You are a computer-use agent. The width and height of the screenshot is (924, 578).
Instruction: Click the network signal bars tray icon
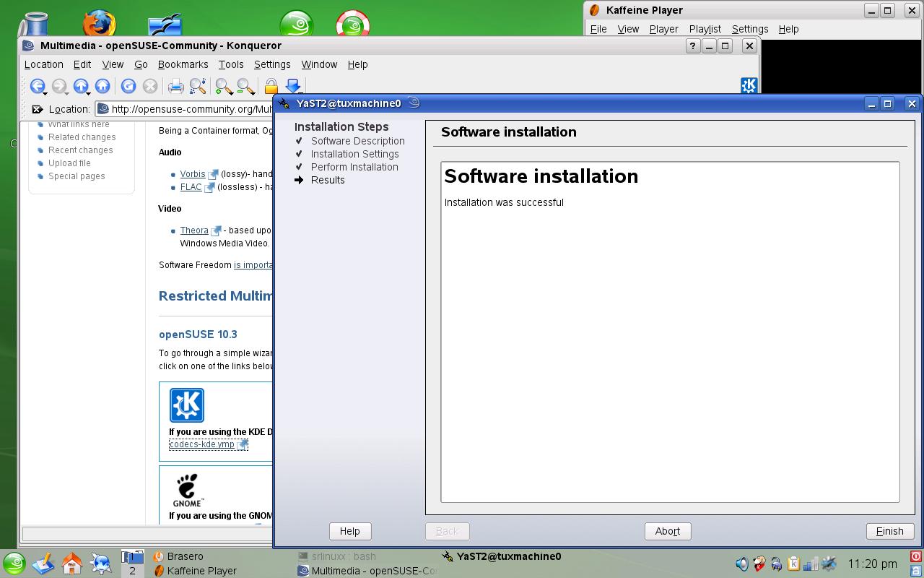pyautogui.click(x=811, y=564)
